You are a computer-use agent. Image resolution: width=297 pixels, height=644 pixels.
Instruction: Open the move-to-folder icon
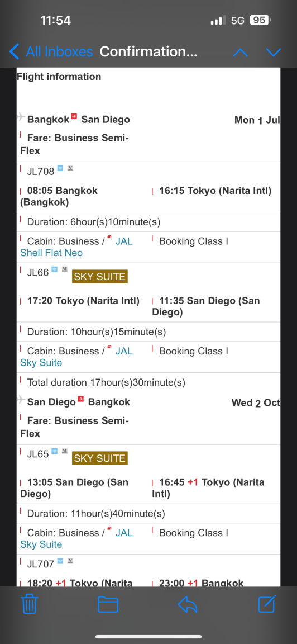(108, 604)
